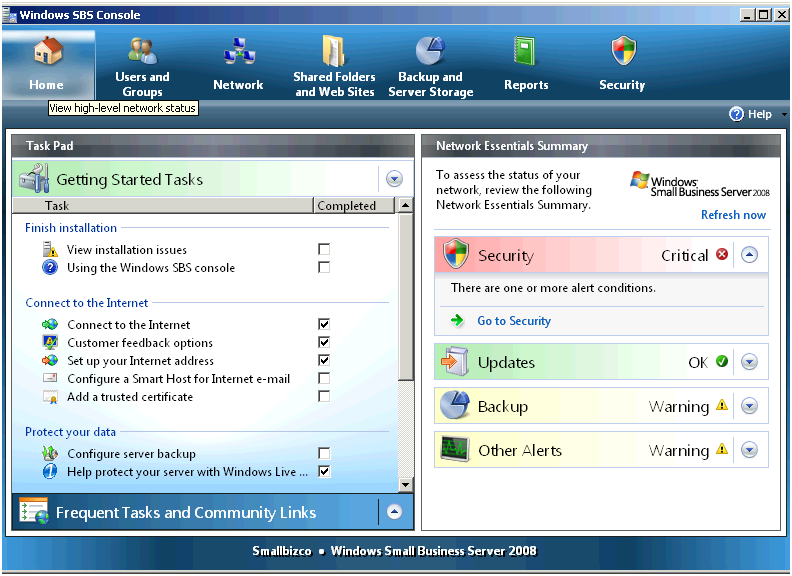Image resolution: width=792 pixels, height=576 pixels.
Task: Click the Configure server backup icon
Action: (50, 453)
